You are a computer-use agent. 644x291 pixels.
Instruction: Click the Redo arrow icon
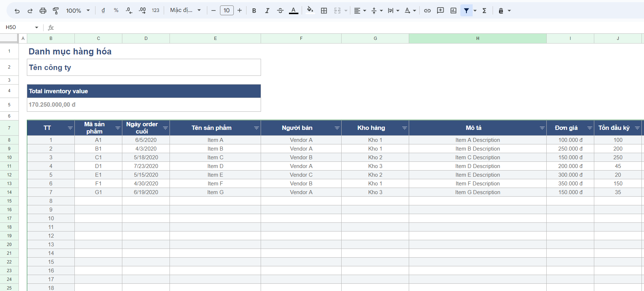tap(30, 11)
